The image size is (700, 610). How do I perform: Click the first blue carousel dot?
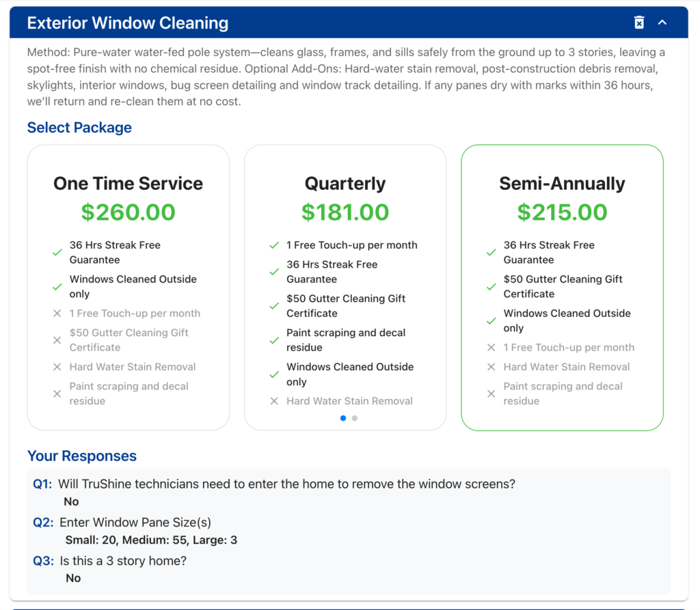[x=343, y=418]
